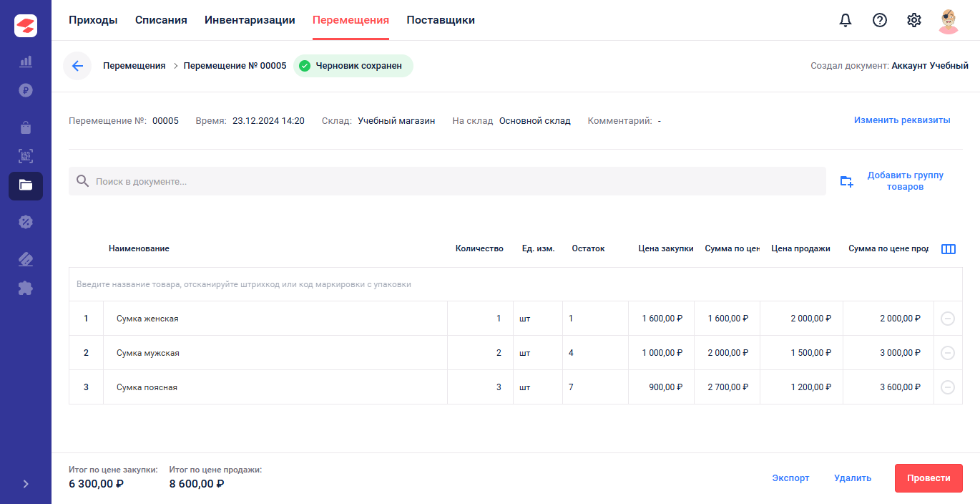Click the Ед. изм. column header
Screen dimensions: 980x504
538,248
